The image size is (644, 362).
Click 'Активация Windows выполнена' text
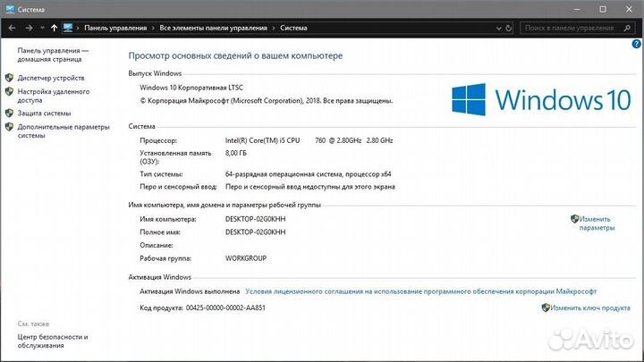click(x=190, y=291)
